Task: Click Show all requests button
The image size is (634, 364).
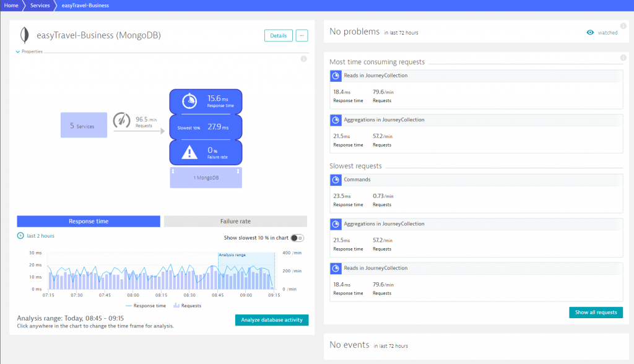Action: (x=596, y=312)
